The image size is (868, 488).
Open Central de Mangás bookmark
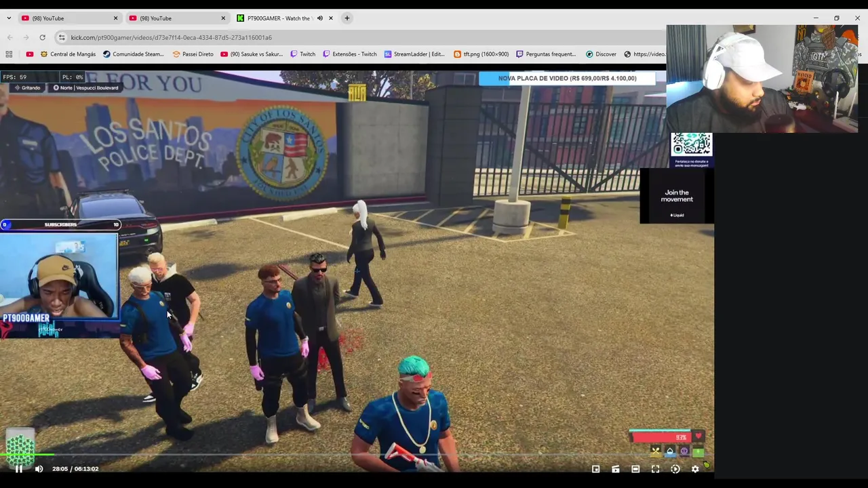click(68, 54)
